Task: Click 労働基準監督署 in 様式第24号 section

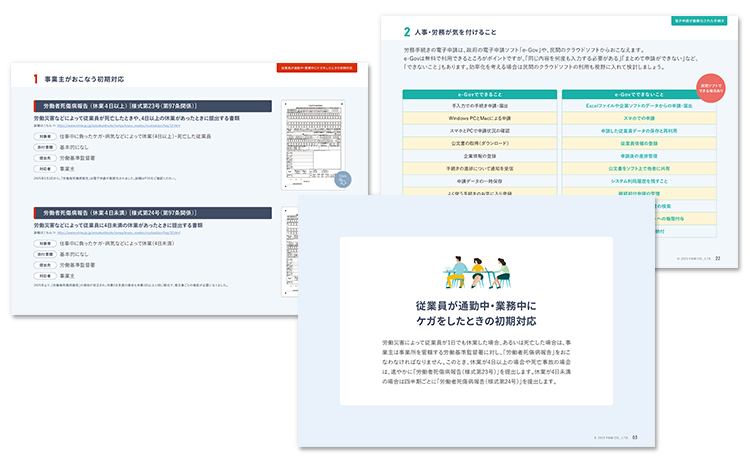Action: tap(77, 265)
